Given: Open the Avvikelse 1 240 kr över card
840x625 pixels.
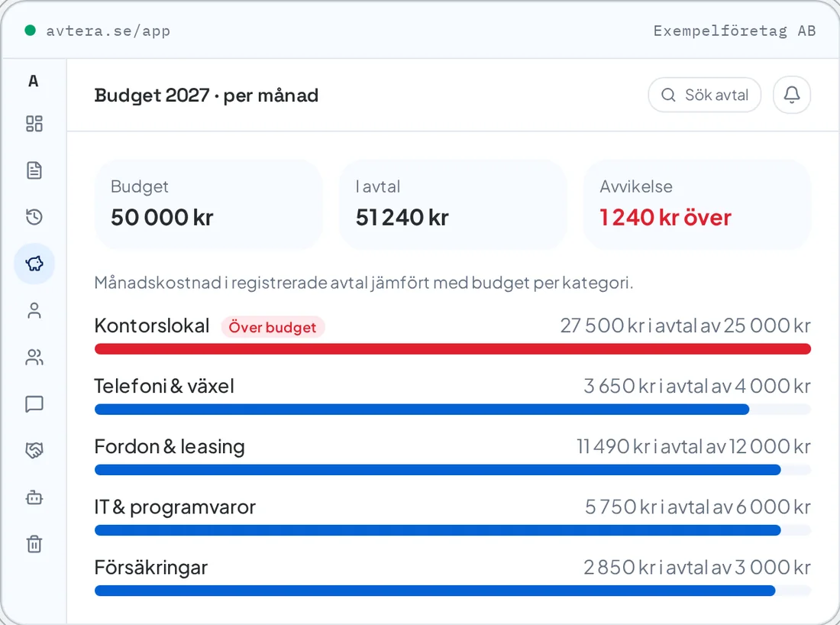Looking at the screenshot, I should pos(697,204).
